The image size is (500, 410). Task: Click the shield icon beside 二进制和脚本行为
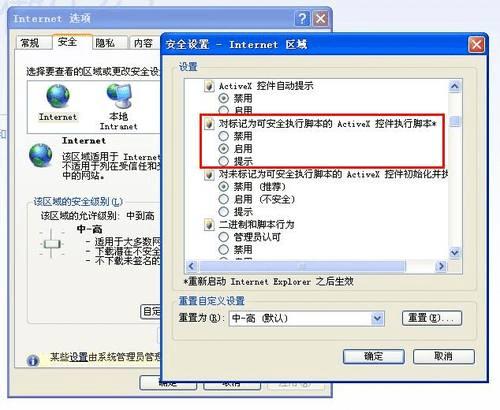pyautogui.click(x=209, y=225)
